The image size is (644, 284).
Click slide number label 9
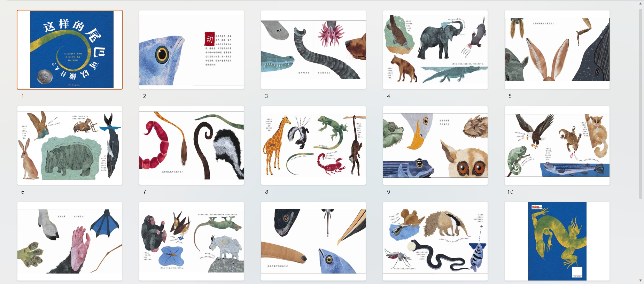pyautogui.click(x=388, y=192)
